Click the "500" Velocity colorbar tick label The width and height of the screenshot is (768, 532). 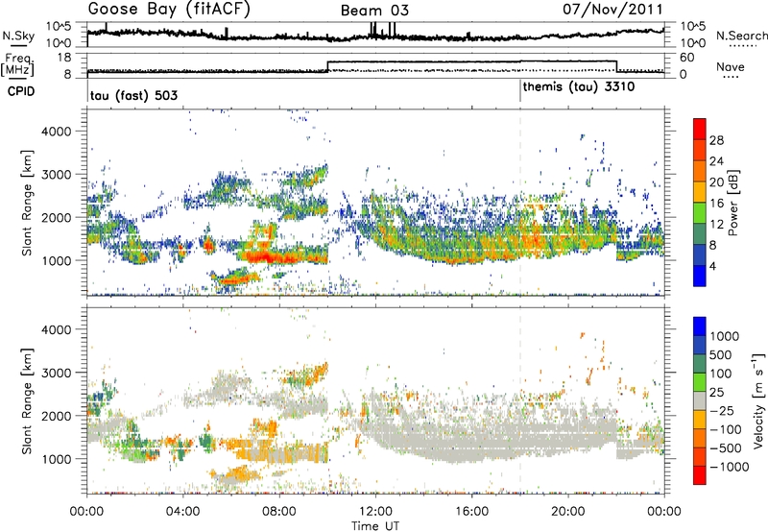[x=721, y=354]
